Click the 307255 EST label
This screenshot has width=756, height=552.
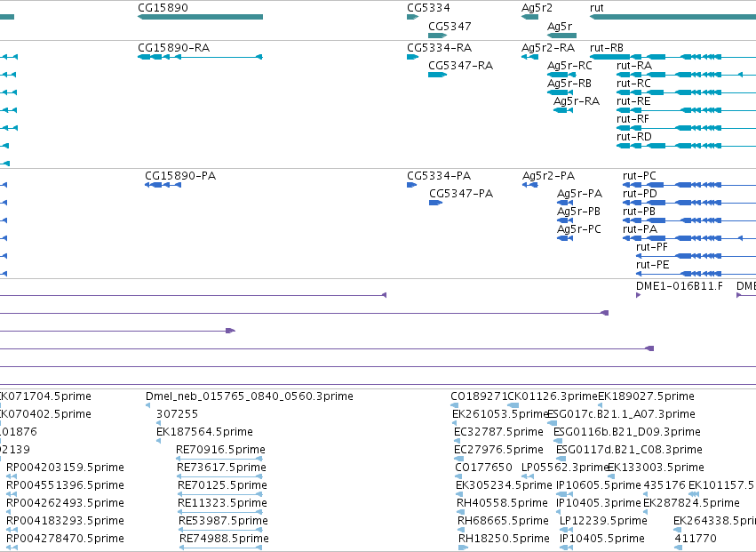[x=177, y=414]
